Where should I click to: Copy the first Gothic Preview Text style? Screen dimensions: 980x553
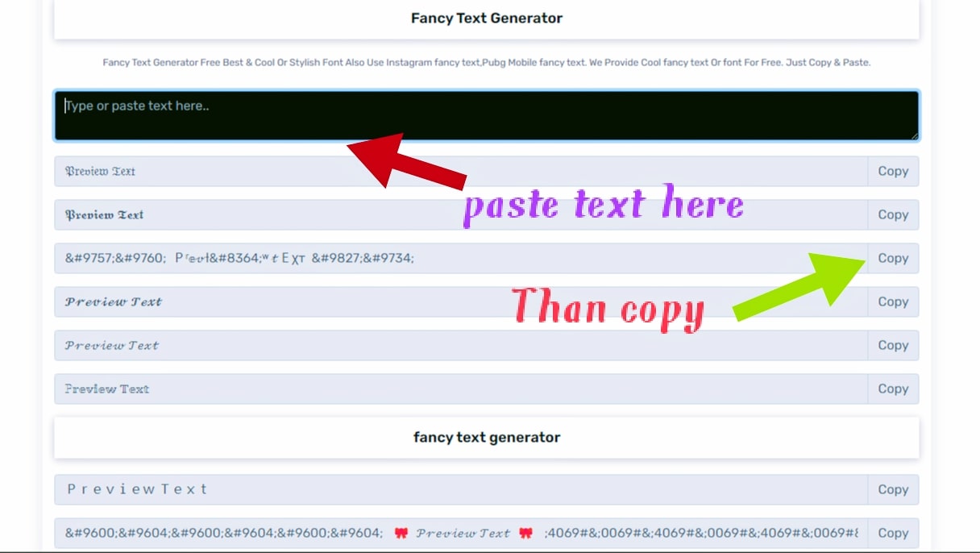click(893, 171)
